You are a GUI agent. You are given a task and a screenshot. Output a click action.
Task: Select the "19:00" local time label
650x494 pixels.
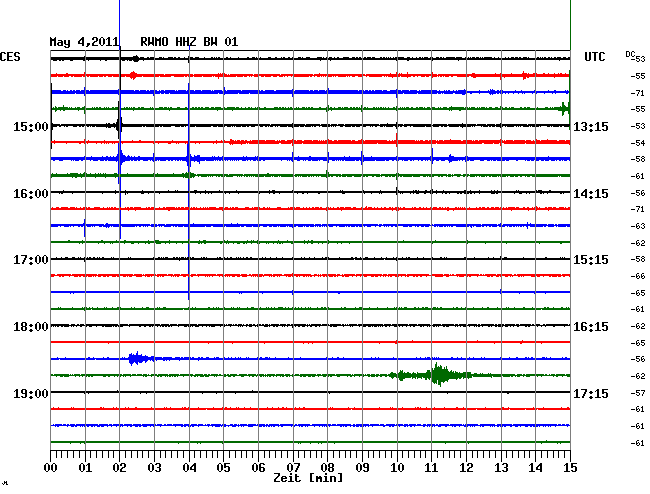point(31,393)
